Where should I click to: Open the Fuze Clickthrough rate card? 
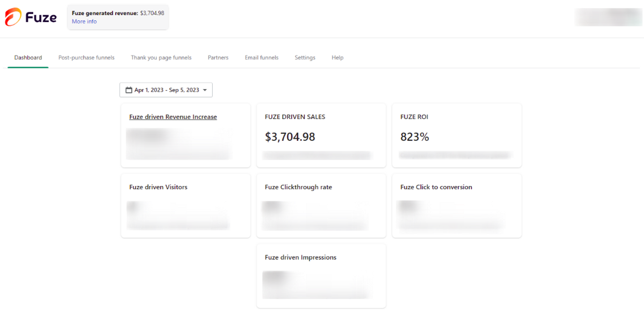pos(321,206)
